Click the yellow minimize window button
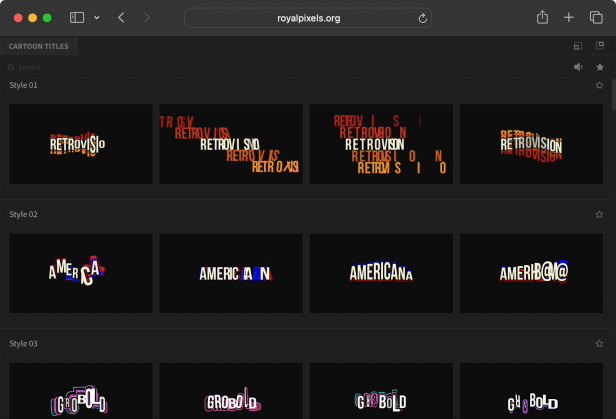Viewport: 616px width, 419px height. coord(33,18)
